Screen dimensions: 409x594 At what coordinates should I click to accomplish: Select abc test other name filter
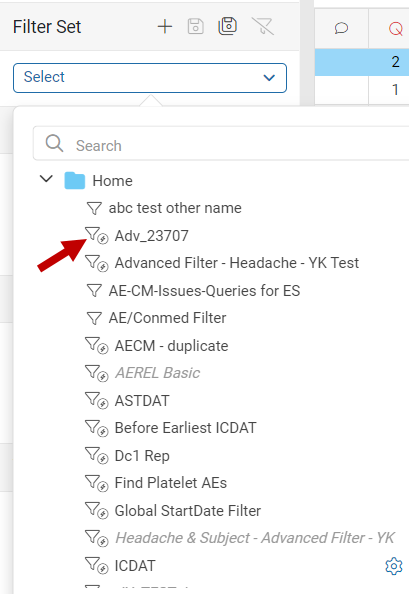click(175, 208)
